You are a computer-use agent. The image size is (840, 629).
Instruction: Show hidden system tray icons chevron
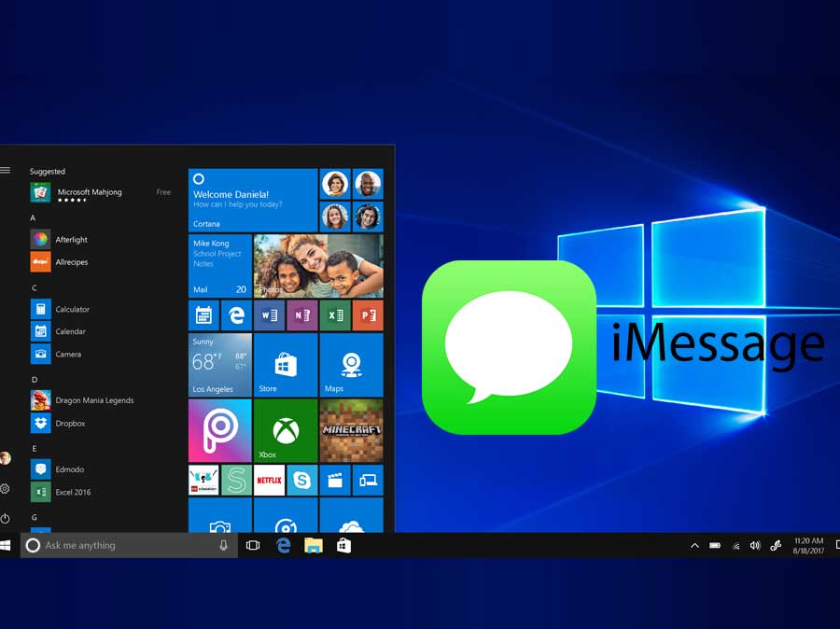coord(694,546)
